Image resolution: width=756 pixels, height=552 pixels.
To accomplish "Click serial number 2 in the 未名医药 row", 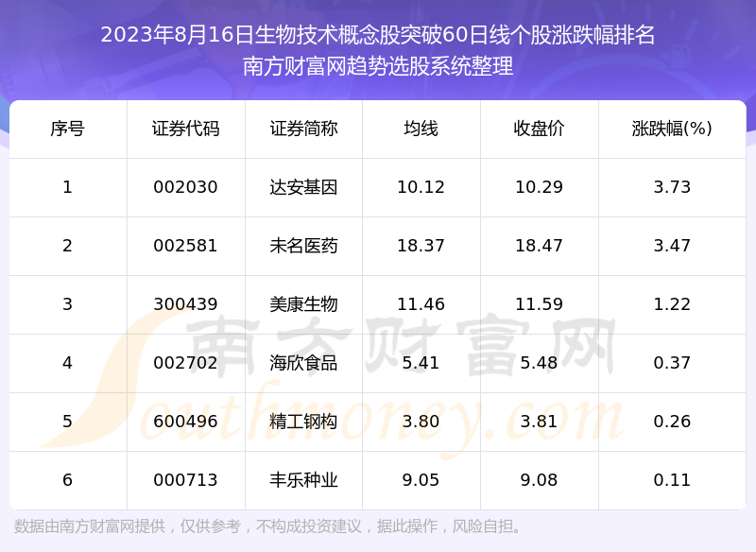I will [67, 246].
